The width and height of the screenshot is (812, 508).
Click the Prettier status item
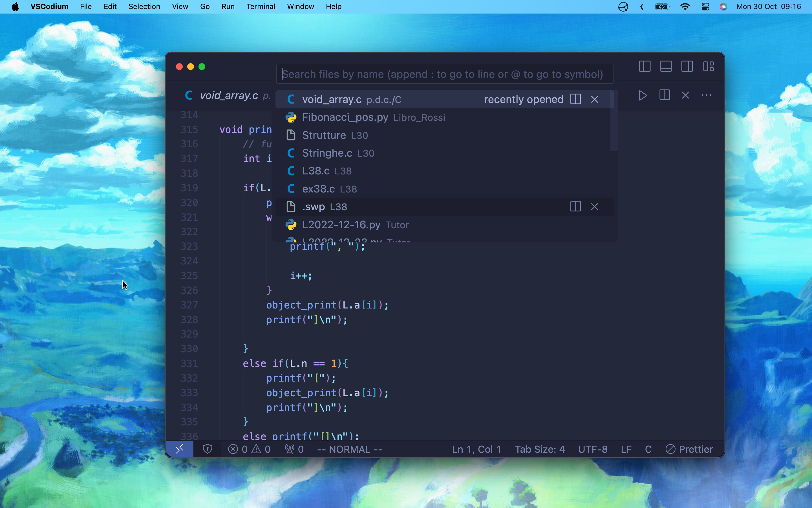[x=689, y=449]
